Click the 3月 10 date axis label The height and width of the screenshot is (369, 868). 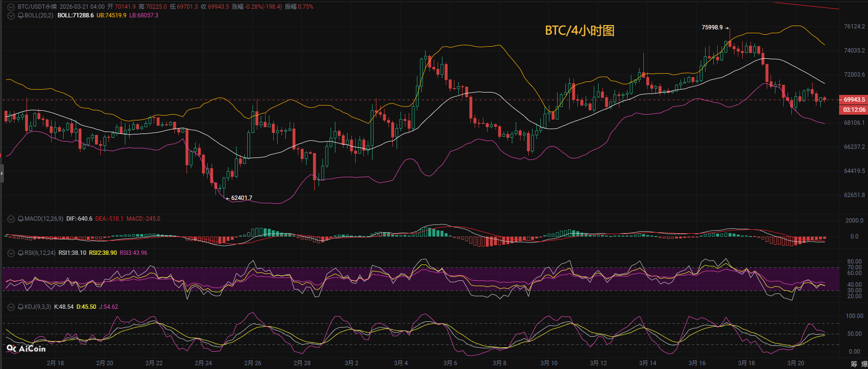[549, 363]
